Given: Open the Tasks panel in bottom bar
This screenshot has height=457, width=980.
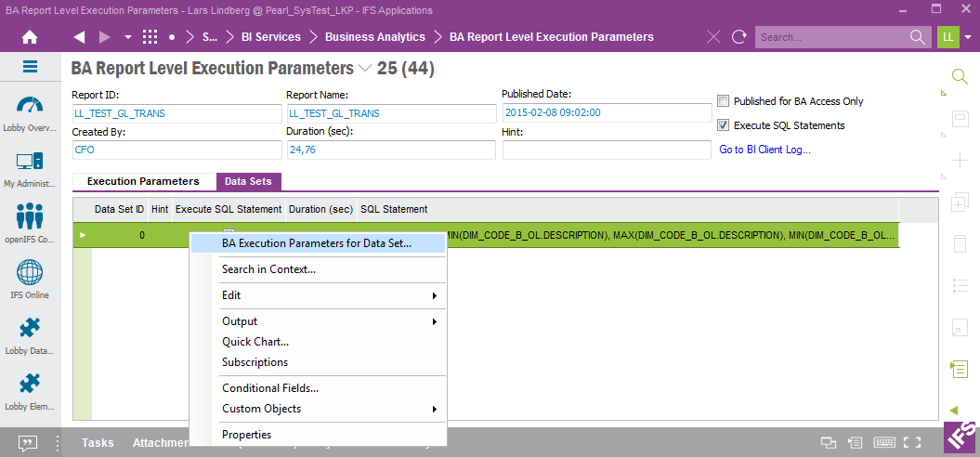Looking at the screenshot, I should [x=98, y=443].
